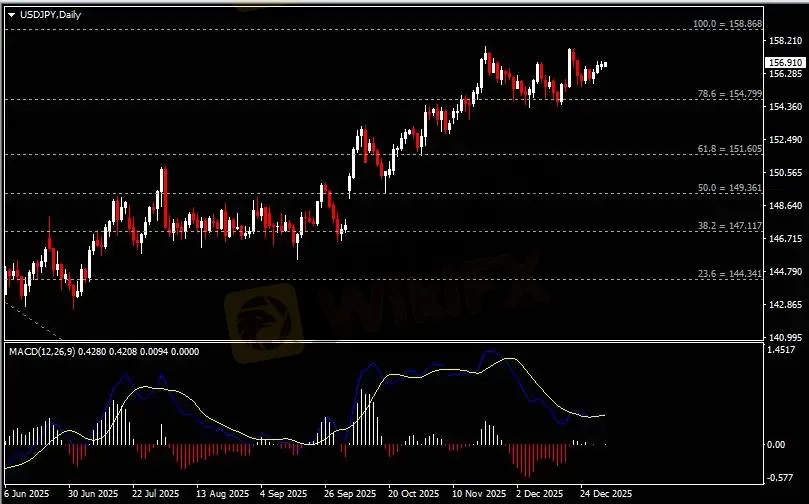This screenshot has height=504, width=809.
Task: Click the 158.210 price axis value
Action: click(x=784, y=41)
